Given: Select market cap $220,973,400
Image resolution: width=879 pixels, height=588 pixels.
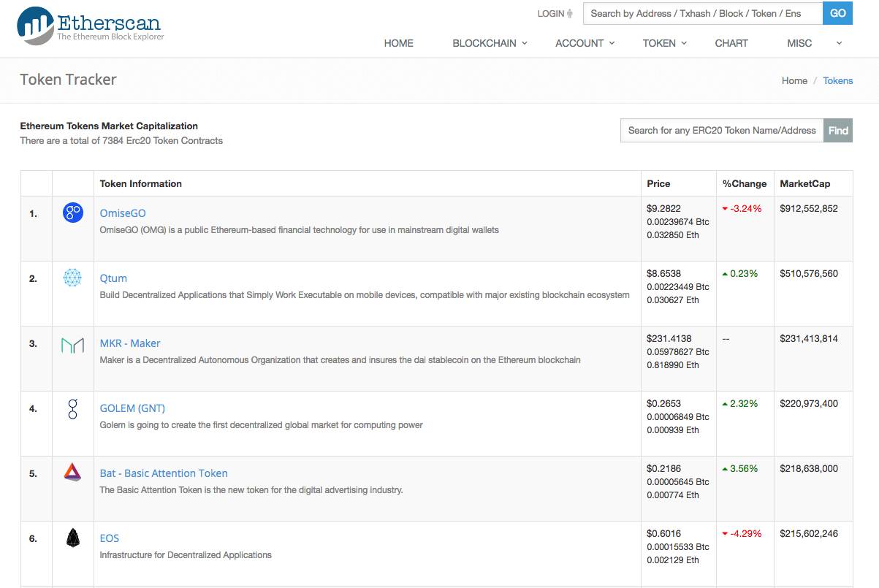Looking at the screenshot, I should (x=809, y=404).
